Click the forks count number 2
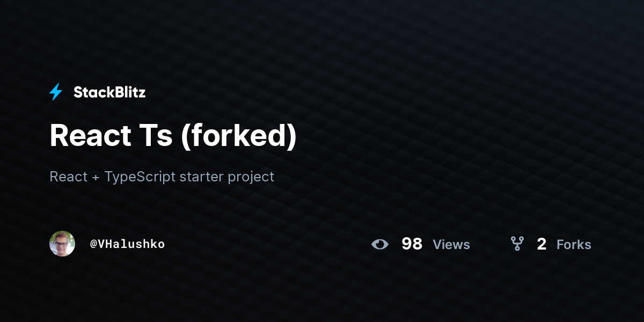The height and width of the screenshot is (322, 644). pos(541,245)
